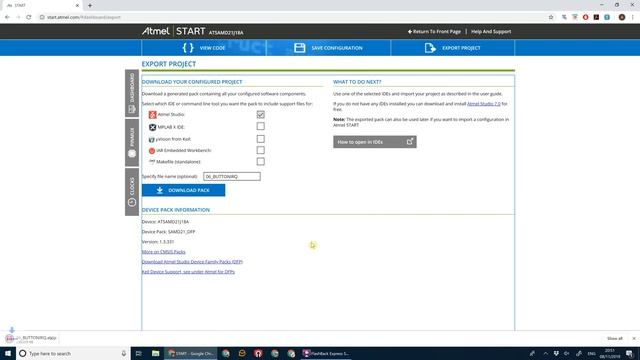Open Help And Support

coord(491,31)
